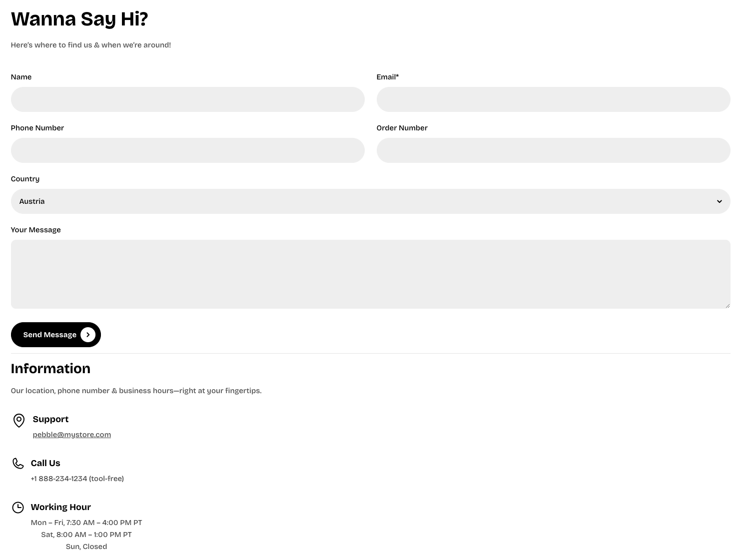
Task: Focus the Email input field
Action: 553,99
